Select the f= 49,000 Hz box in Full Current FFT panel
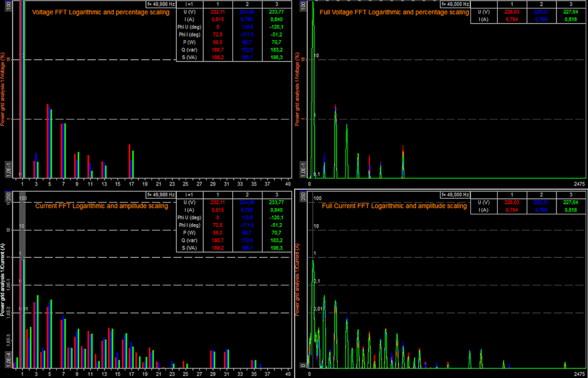Screen dimensions: 588x378 (x=455, y=195)
